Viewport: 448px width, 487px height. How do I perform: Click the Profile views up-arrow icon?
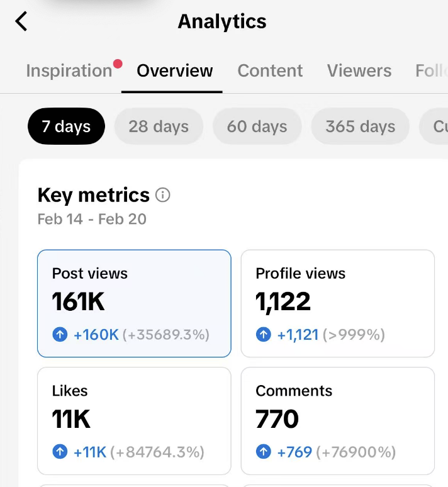[x=264, y=335]
